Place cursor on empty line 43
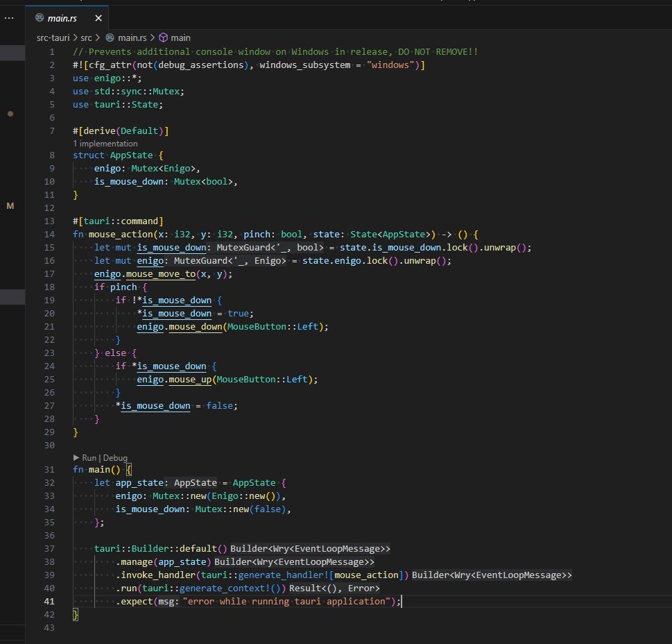Image resolution: width=672 pixels, height=644 pixels. [208, 628]
